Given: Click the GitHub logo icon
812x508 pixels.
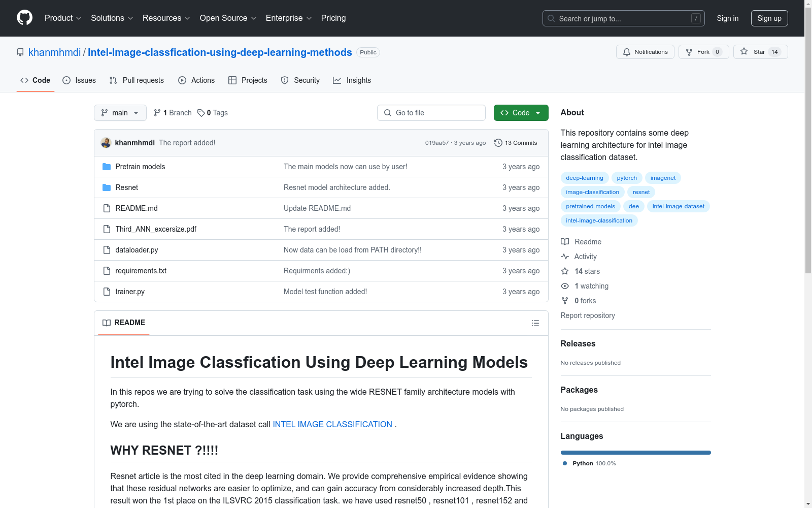Looking at the screenshot, I should click(x=24, y=18).
